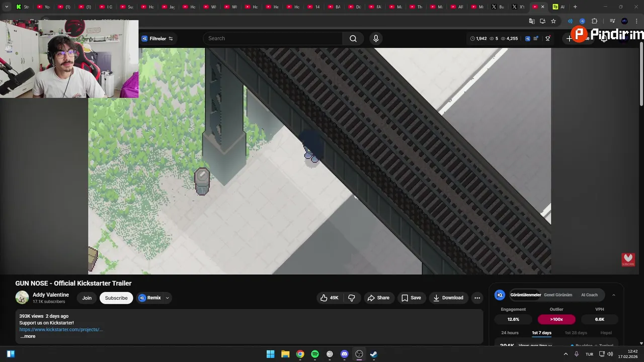Bookmark this page with star icon
This screenshot has height=362, width=644.
tap(553, 21)
